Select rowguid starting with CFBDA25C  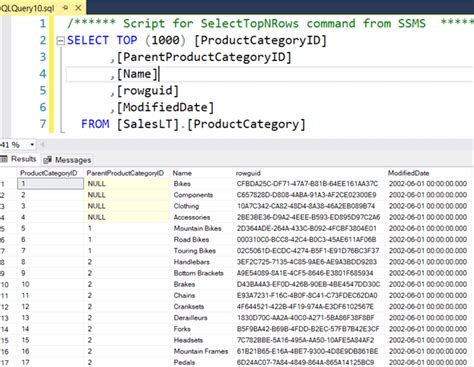tap(307, 184)
